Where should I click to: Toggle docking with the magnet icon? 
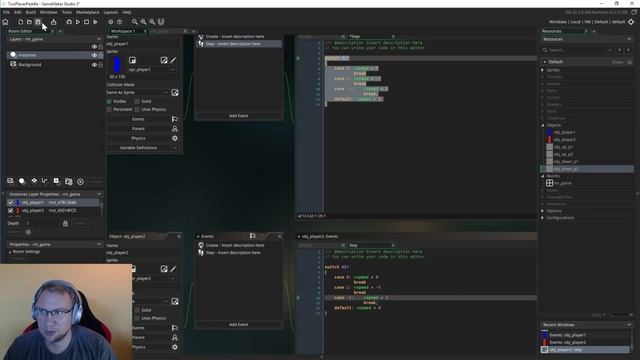[161, 22]
